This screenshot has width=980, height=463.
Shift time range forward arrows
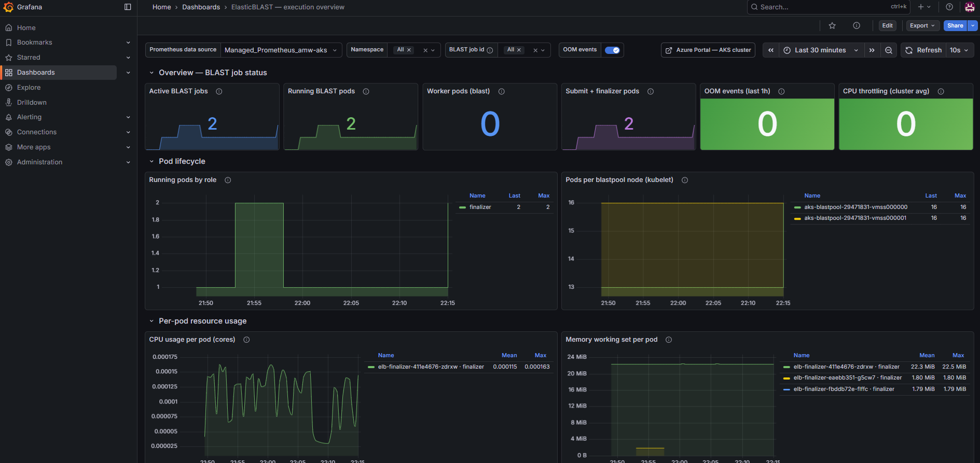tap(872, 50)
